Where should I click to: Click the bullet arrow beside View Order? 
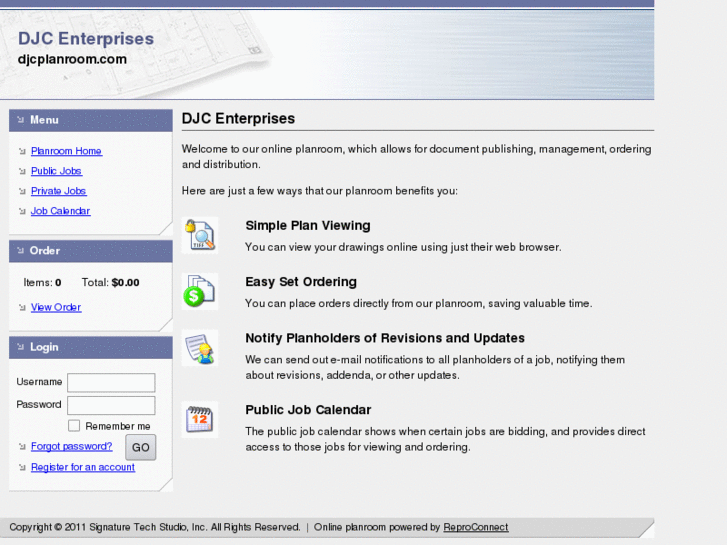click(22, 308)
